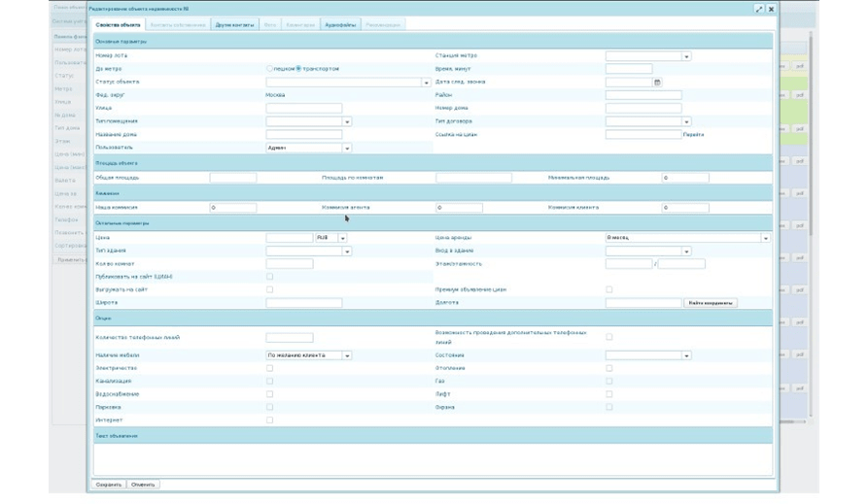The height and width of the screenshot is (504, 868).
Task: Select the 'пешком' radio option
Action: point(270,69)
